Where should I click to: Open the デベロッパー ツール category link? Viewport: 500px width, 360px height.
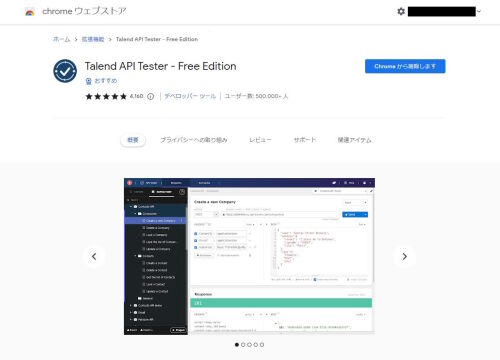click(190, 96)
